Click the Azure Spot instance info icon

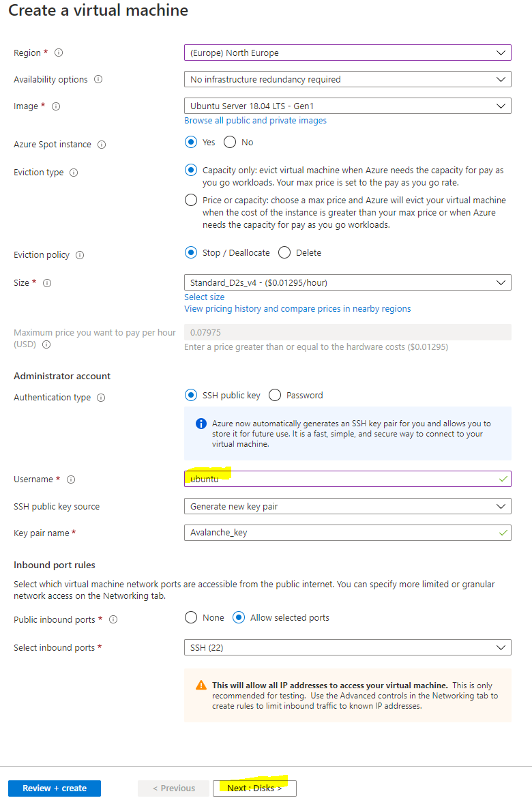102,145
